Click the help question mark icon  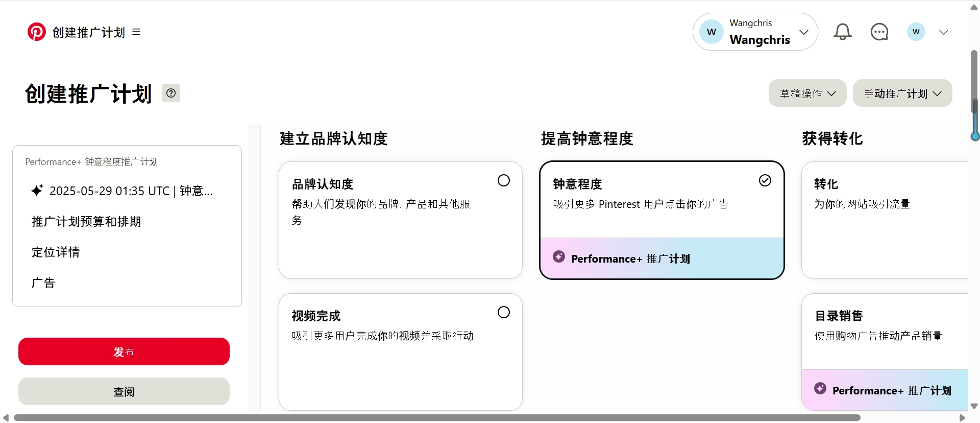click(171, 93)
